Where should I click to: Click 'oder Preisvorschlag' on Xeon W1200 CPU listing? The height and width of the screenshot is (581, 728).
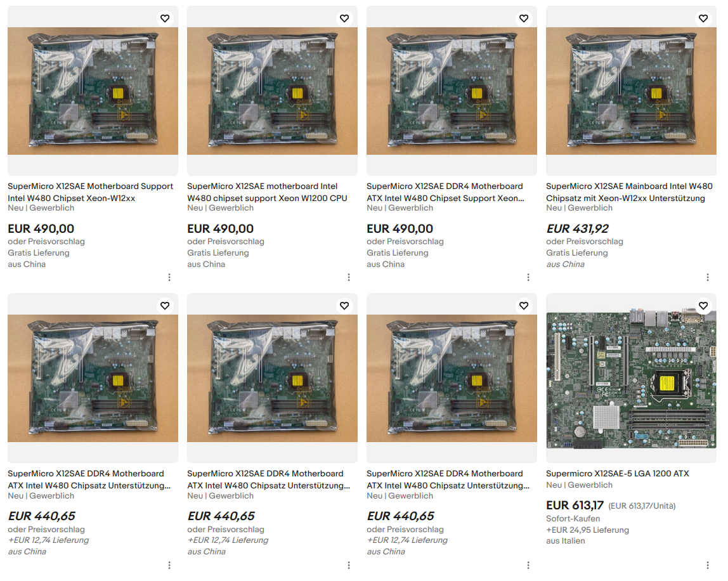tap(226, 242)
